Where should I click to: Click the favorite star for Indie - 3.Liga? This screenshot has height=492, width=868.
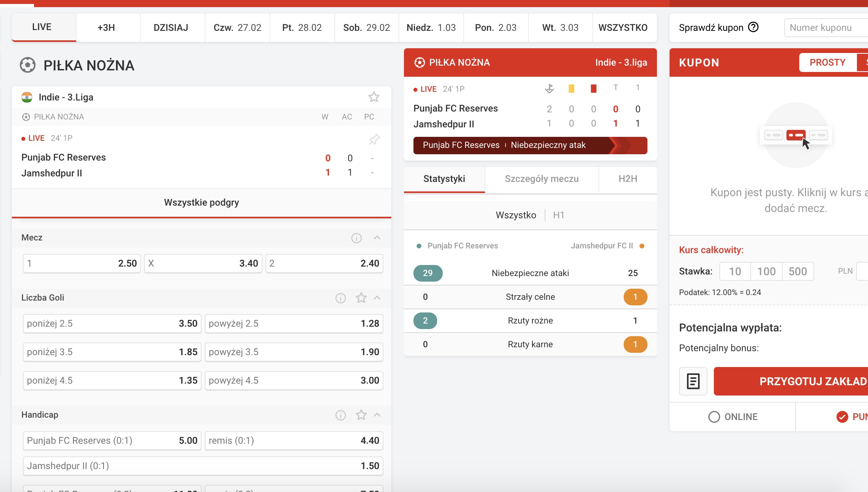pos(374,97)
